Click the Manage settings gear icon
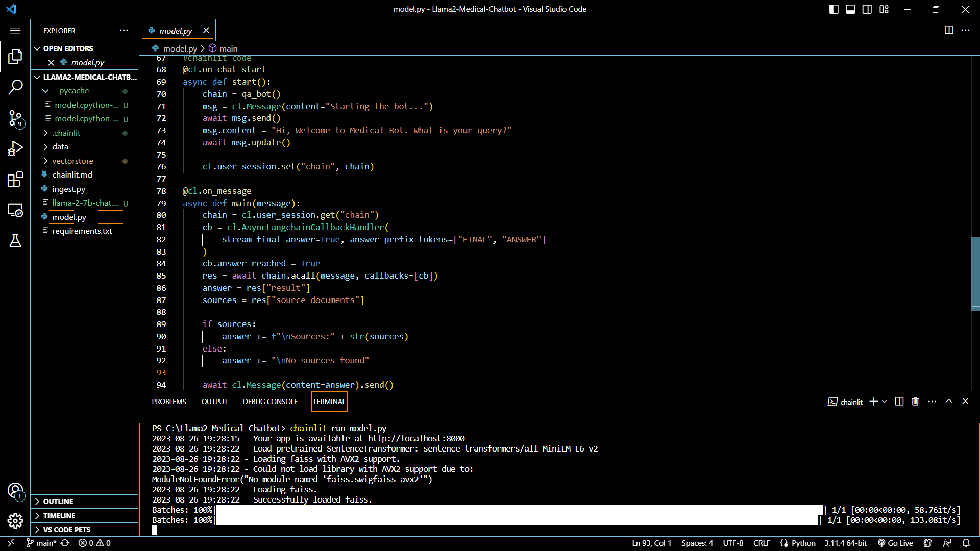980x551 pixels. tap(15, 521)
